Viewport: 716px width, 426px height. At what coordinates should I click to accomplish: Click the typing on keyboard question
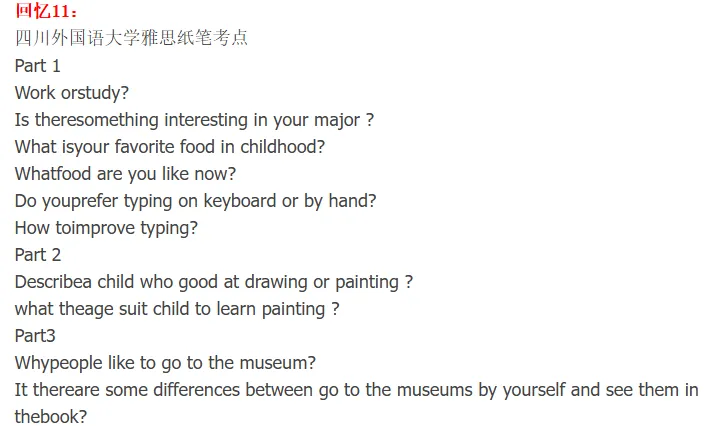[195, 201]
